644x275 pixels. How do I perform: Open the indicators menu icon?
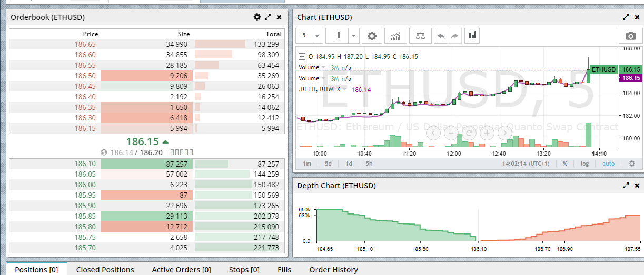coord(395,36)
